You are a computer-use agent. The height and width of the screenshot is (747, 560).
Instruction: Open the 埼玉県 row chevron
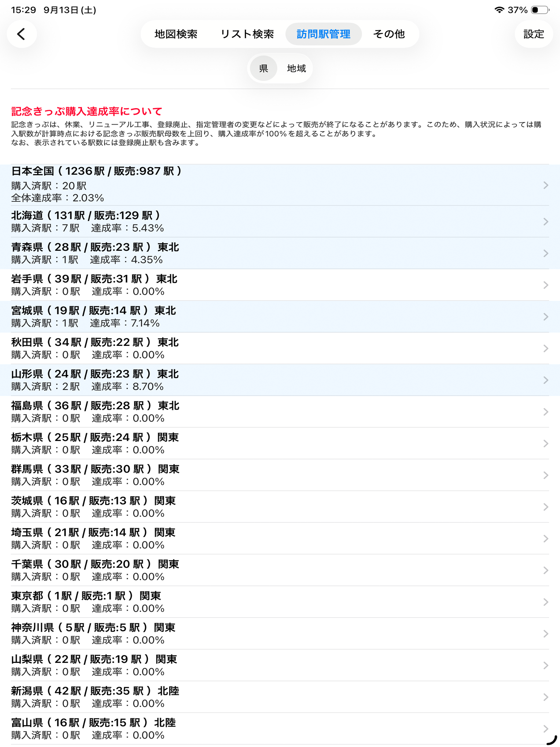(x=546, y=539)
